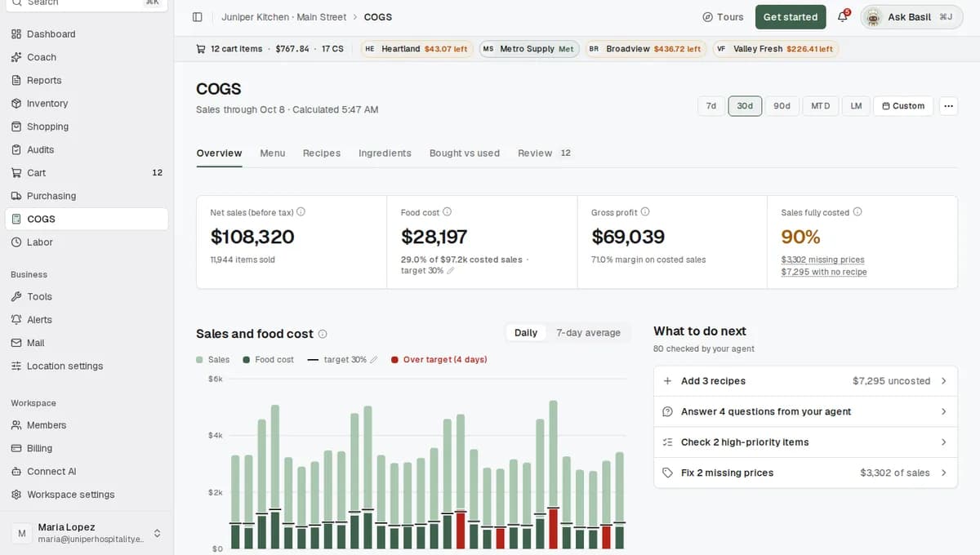Go to Inventory in the sidebar

point(87,104)
